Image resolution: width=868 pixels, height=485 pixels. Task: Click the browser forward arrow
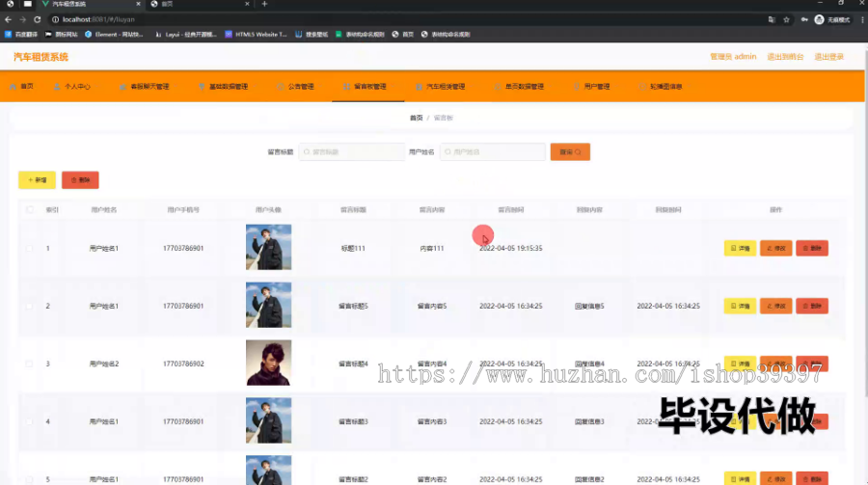[23, 19]
